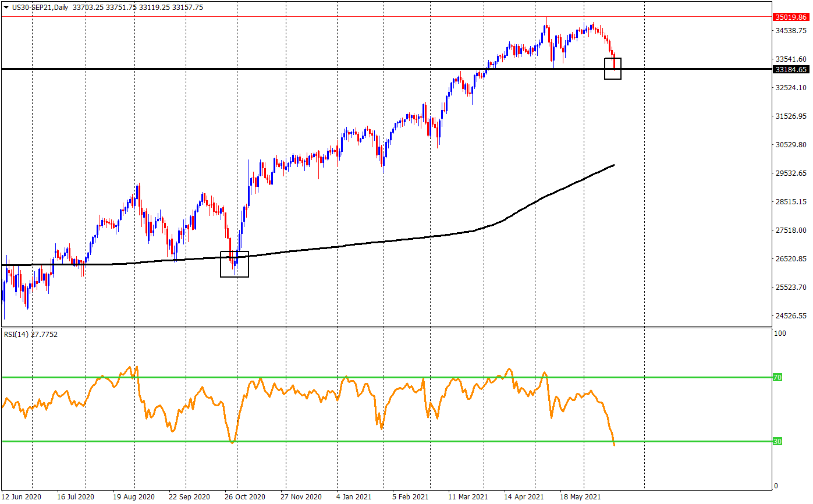813x504 pixels.
Task: Click the RSI scale value 100
Action: (781, 333)
